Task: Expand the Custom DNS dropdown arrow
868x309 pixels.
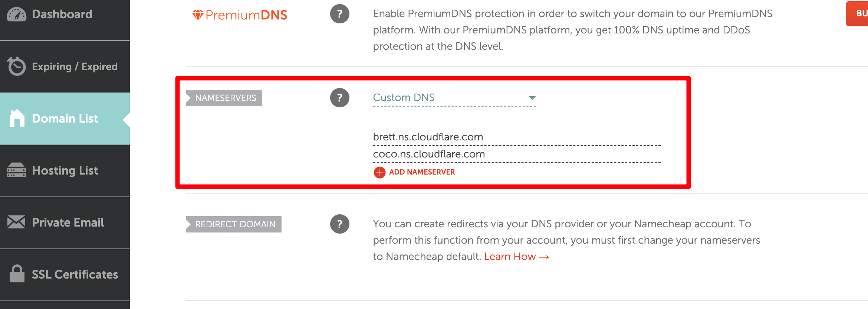Action: [532, 98]
